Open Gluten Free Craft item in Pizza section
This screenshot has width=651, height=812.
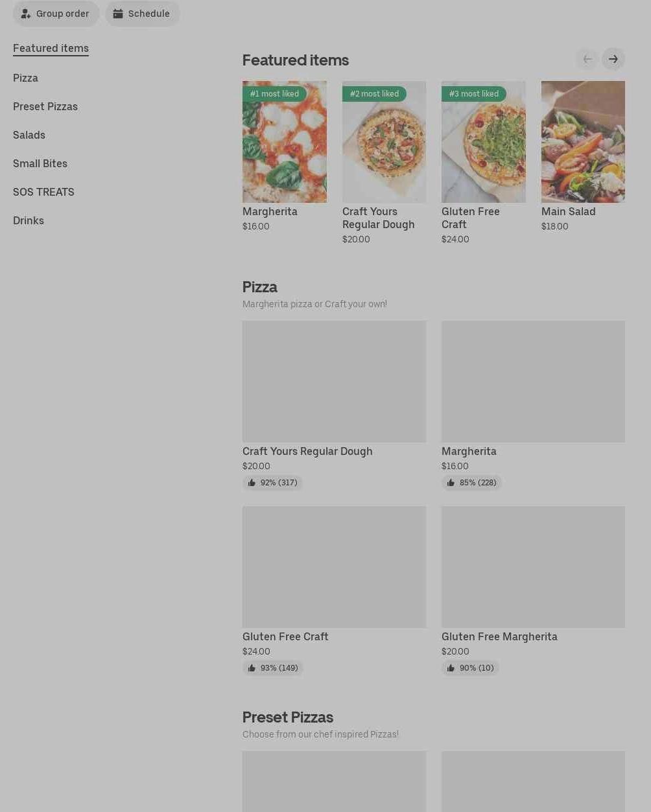click(x=334, y=567)
